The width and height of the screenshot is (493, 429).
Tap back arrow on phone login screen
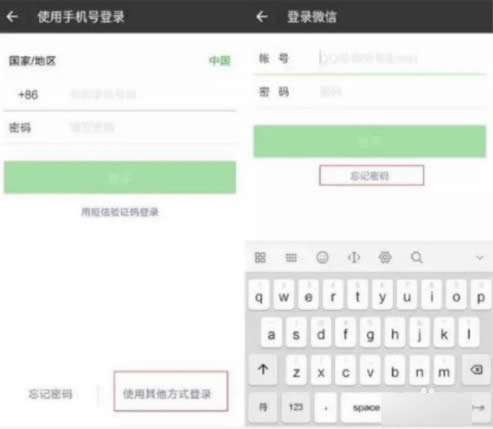pyautogui.click(x=12, y=16)
